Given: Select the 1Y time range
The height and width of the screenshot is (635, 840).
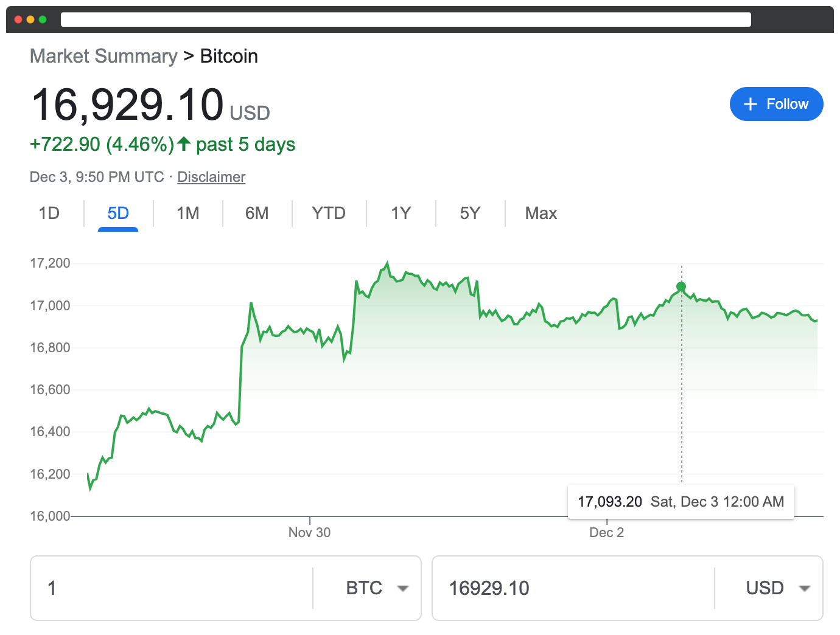Looking at the screenshot, I should click(x=401, y=213).
